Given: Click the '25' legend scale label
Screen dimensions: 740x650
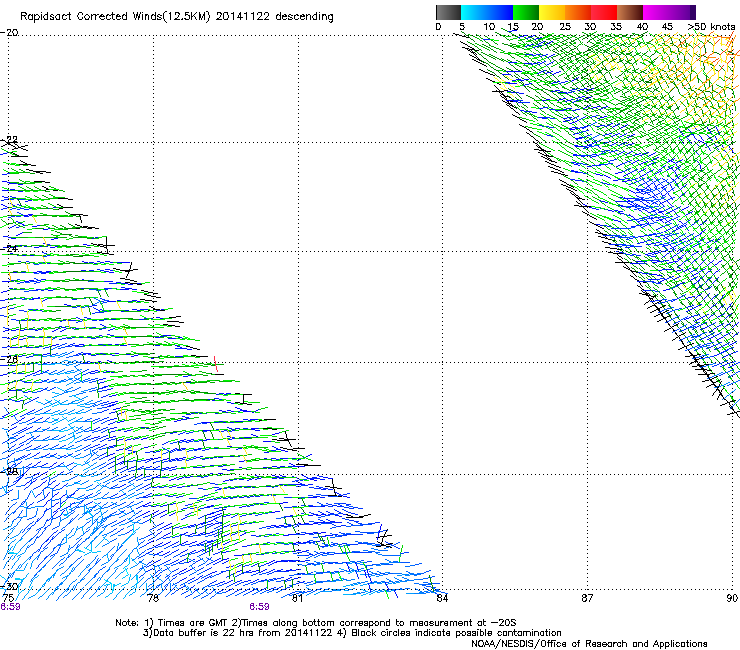Looking at the screenshot, I should tap(565, 27).
